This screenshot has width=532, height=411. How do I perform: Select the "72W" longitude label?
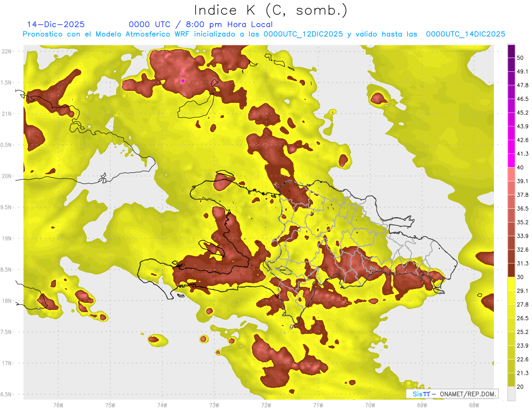(266, 405)
